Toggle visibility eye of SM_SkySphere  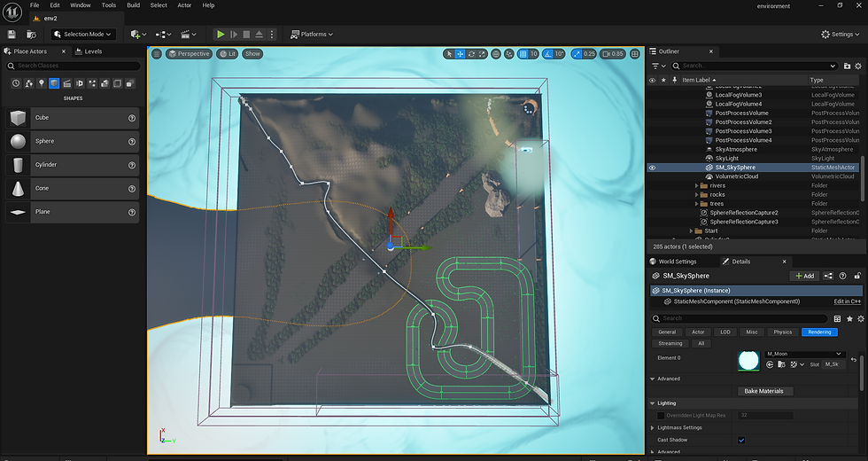pyautogui.click(x=652, y=168)
